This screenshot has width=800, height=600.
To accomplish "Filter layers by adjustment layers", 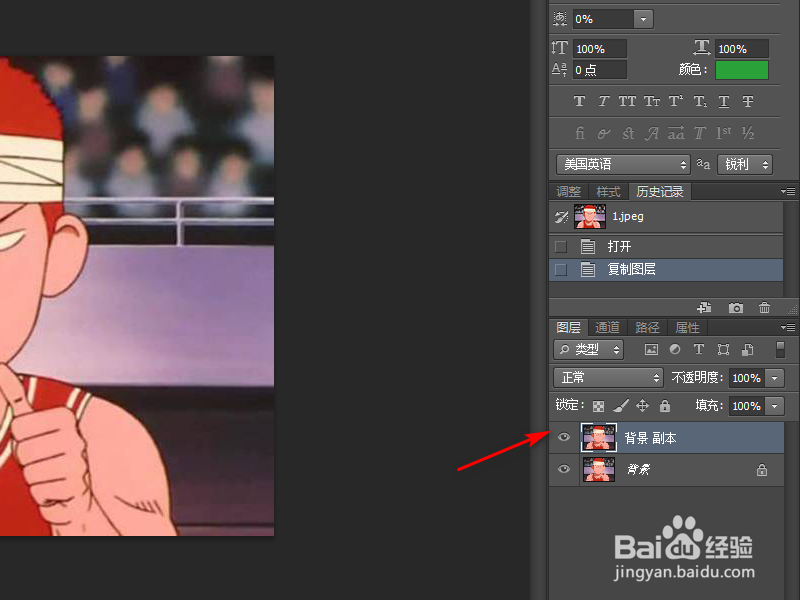I will pyautogui.click(x=675, y=349).
